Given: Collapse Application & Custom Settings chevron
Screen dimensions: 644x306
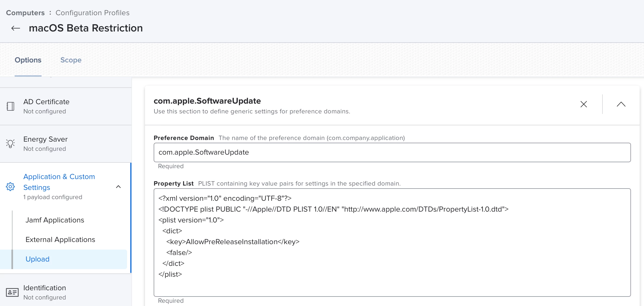Looking at the screenshot, I should 118,187.
